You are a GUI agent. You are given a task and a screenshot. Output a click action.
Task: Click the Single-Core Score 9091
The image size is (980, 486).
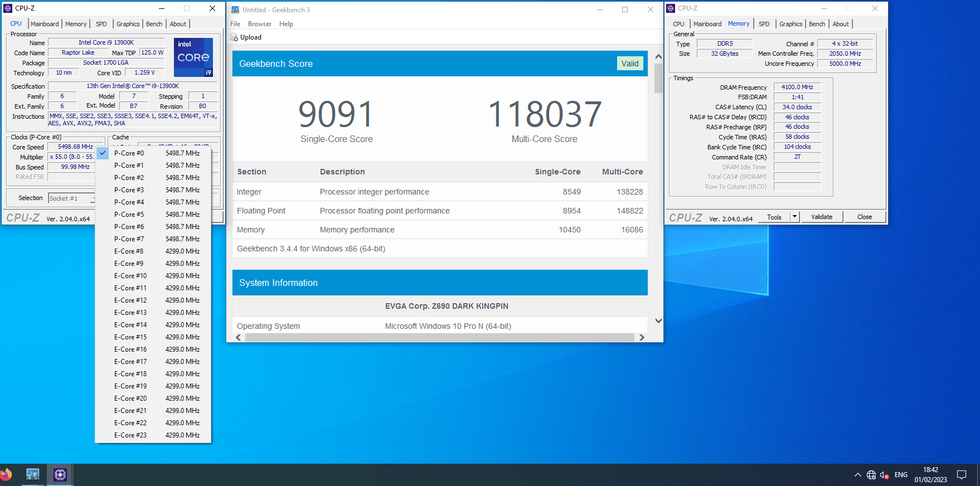(336, 114)
